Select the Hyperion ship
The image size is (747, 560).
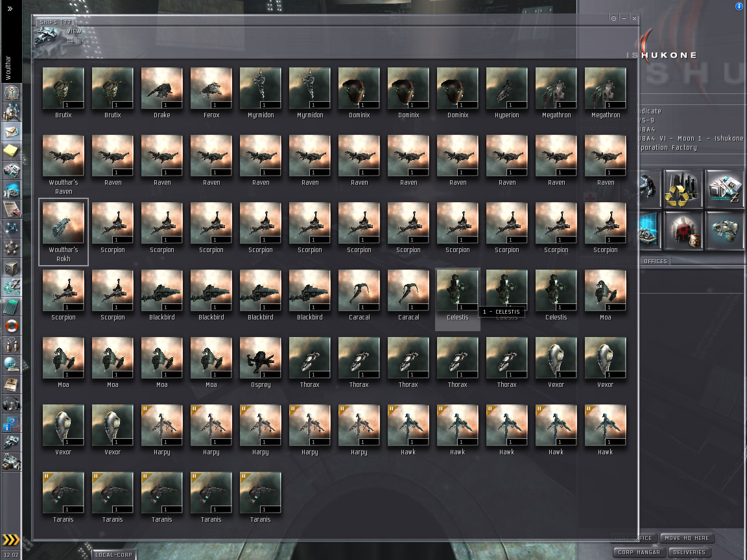[x=507, y=93]
